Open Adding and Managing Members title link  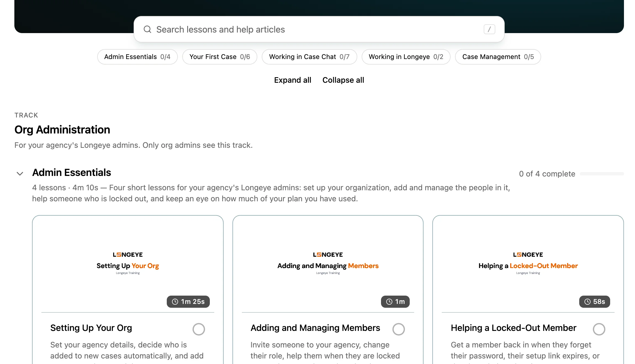(315, 328)
